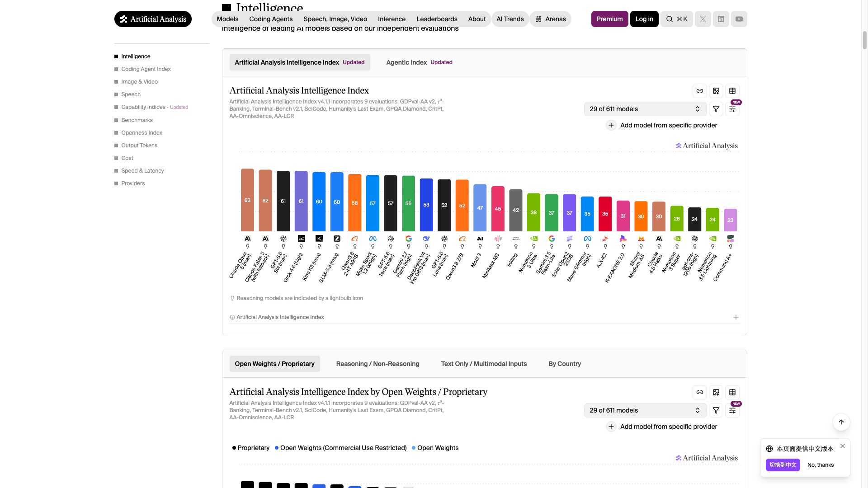Show table view icon for Open Weights chart
Viewport: 868px width, 488px height.
[732, 392]
